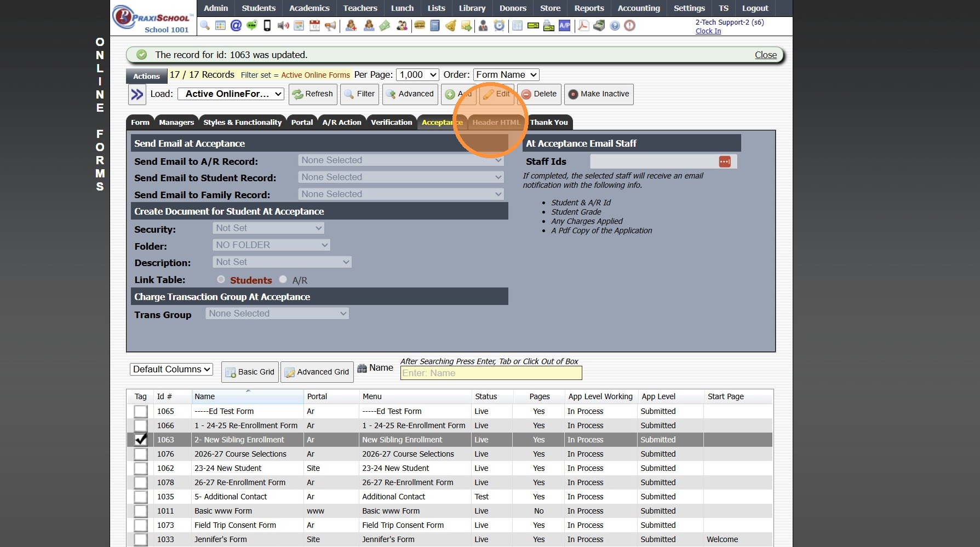This screenshot has height=547, width=980.
Task: Open the hamburger lunch icon
Action: [x=420, y=25]
